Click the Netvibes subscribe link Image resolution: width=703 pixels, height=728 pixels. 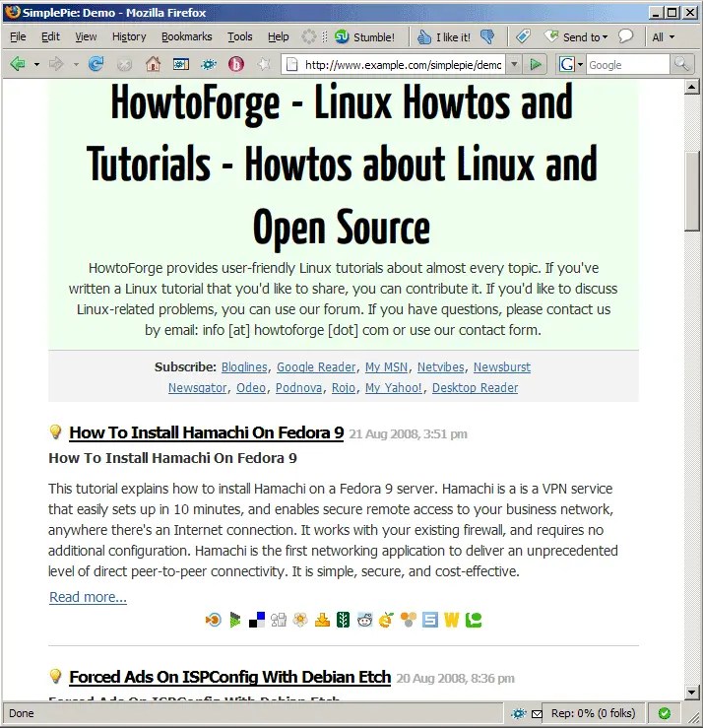point(440,366)
